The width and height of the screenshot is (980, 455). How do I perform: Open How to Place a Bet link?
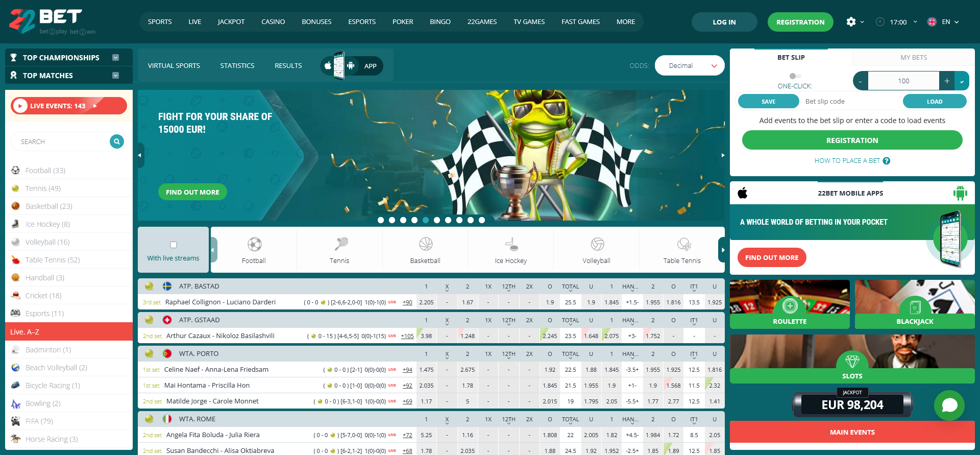[847, 161]
